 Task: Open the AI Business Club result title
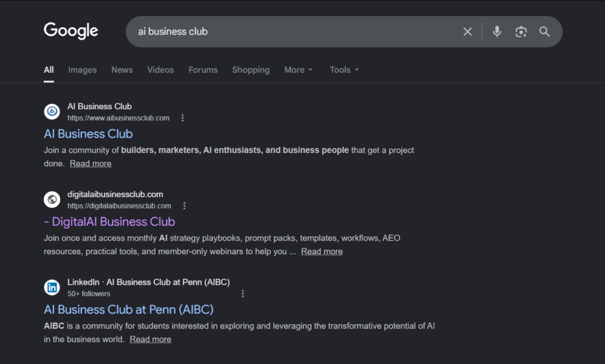[89, 134]
